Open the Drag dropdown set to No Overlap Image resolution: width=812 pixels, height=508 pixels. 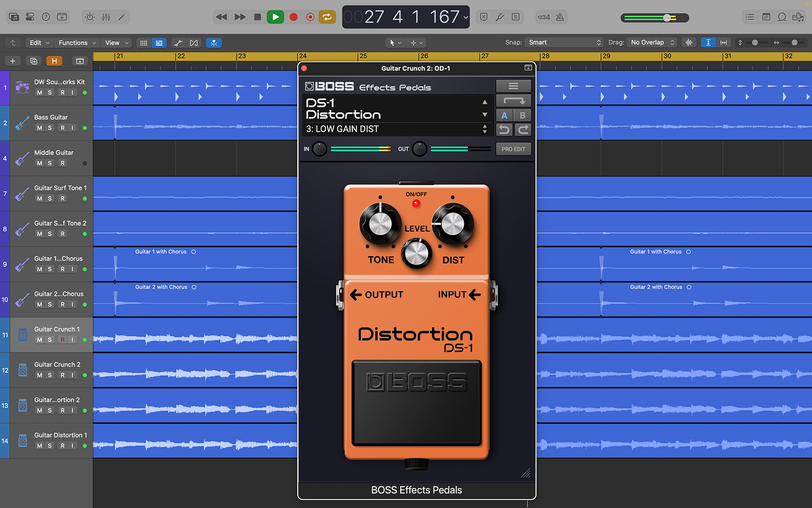(x=652, y=43)
